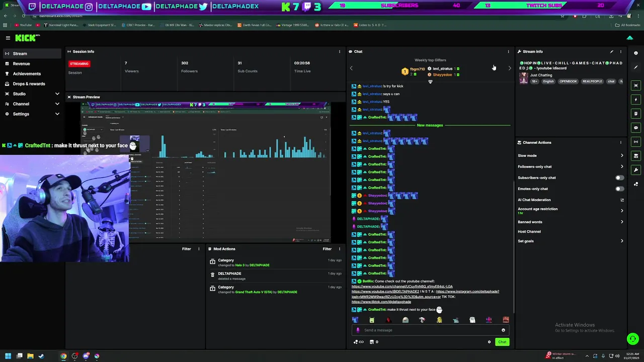
Task: Open Activity filter options menu
Action: [199, 249]
